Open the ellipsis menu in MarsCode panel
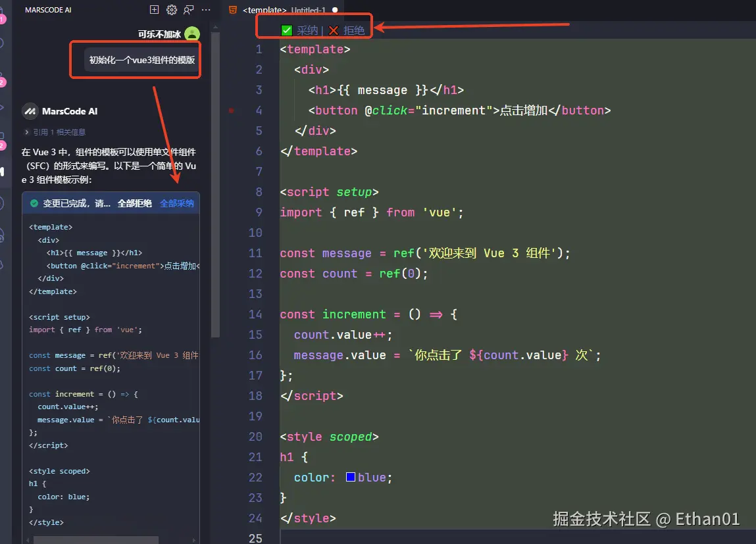Image resolution: width=756 pixels, height=544 pixels. tap(206, 10)
